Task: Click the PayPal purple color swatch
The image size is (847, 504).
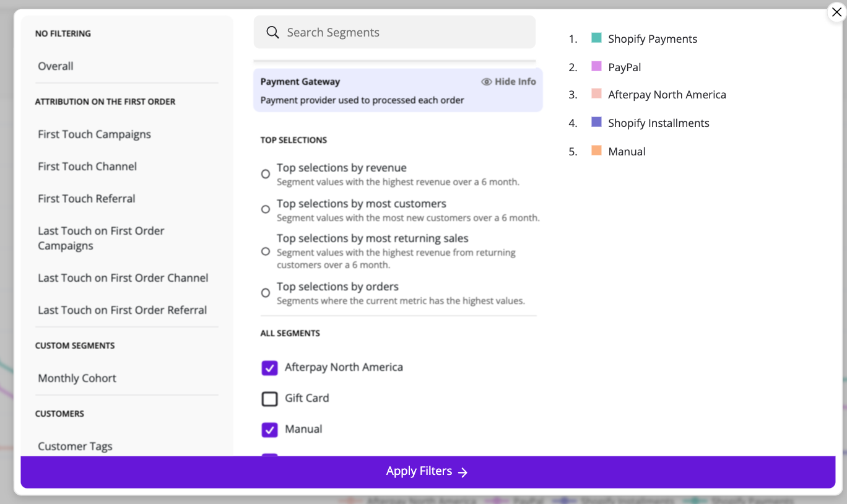Action: pos(596,66)
